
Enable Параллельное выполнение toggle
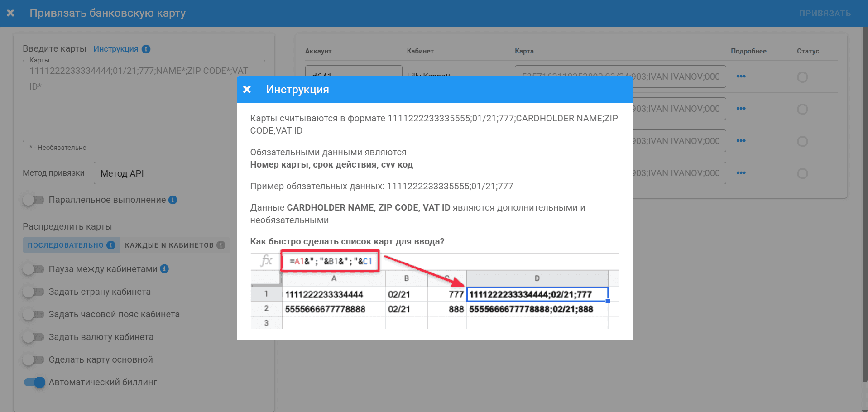click(x=34, y=200)
